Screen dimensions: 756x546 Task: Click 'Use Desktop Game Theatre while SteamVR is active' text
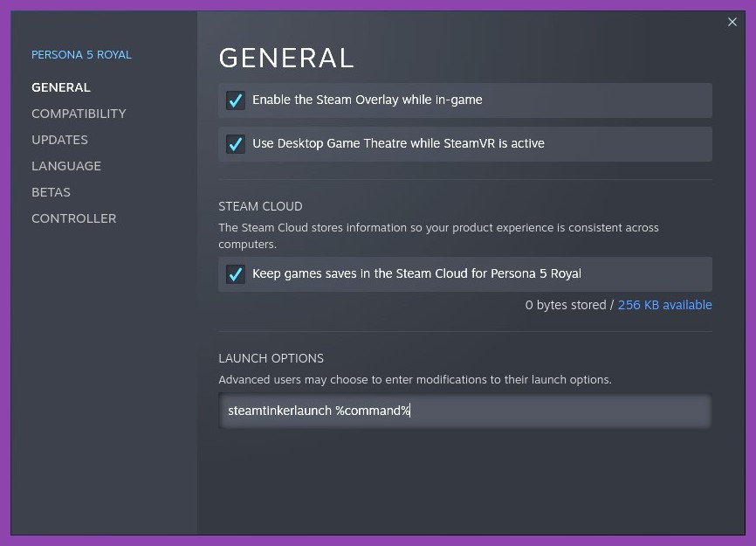[x=398, y=143]
